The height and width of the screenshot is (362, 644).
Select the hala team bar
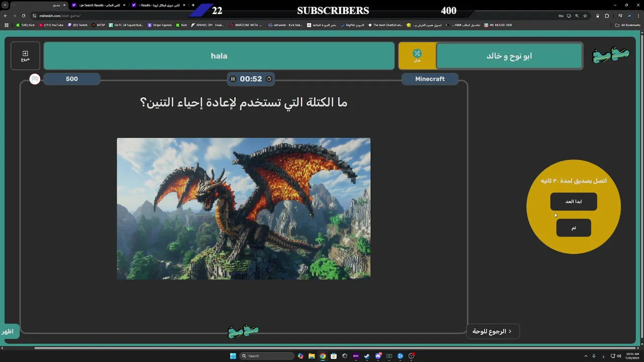coord(219,56)
